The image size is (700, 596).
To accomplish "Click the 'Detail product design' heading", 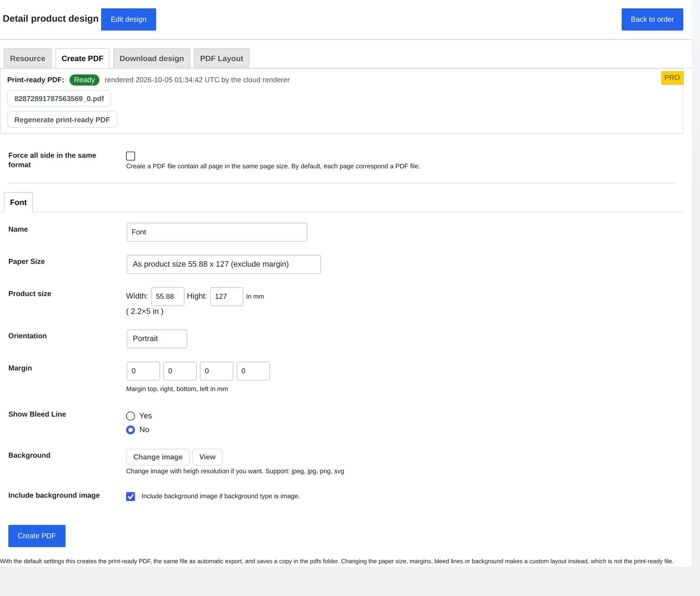I will point(51,19).
